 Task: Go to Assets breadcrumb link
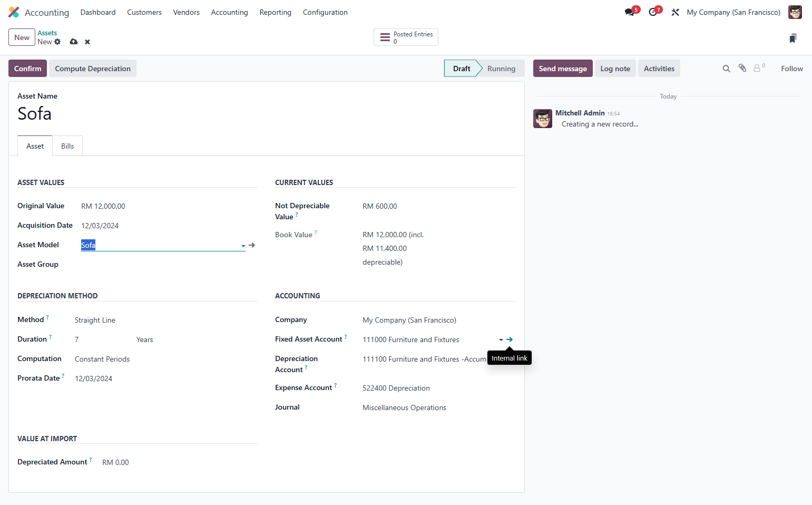tap(47, 33)
